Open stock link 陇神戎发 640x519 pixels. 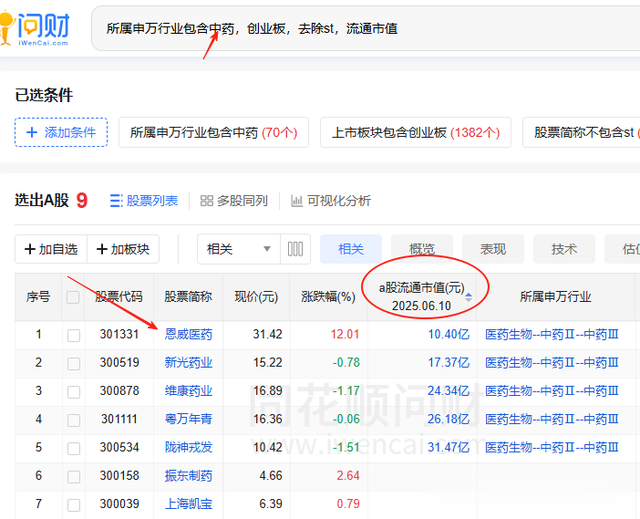[189, 448]
